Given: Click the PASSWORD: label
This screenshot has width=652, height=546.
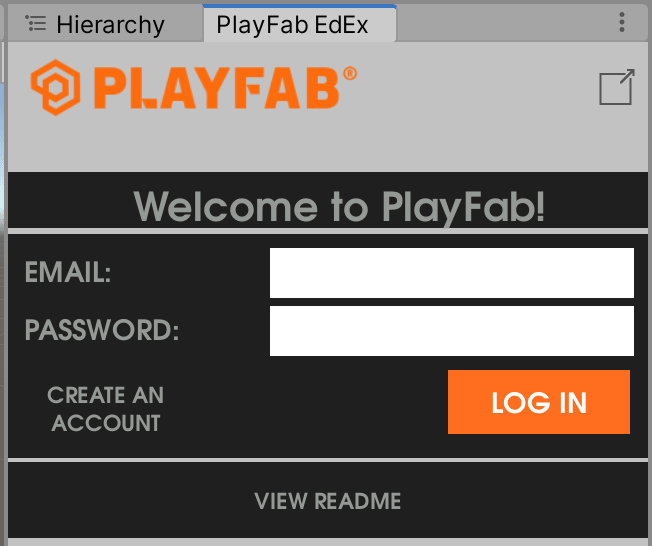Looking at the screenshot, I should (x=102, y=330).
